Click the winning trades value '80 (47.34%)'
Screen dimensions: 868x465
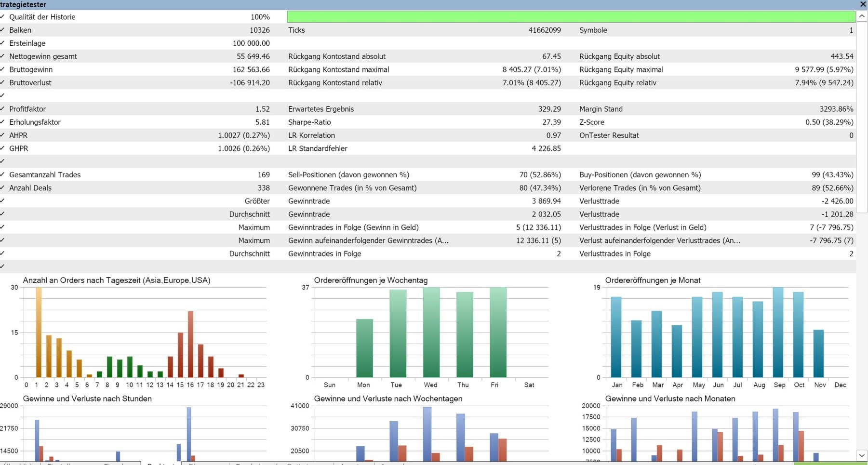[x=540, y=188]
